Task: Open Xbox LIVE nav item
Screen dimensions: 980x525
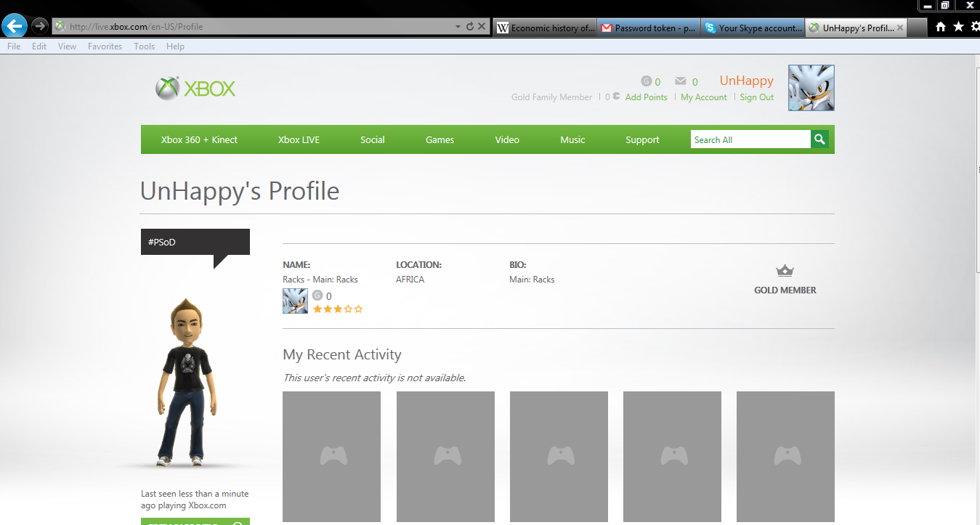Action: [299, 139]
